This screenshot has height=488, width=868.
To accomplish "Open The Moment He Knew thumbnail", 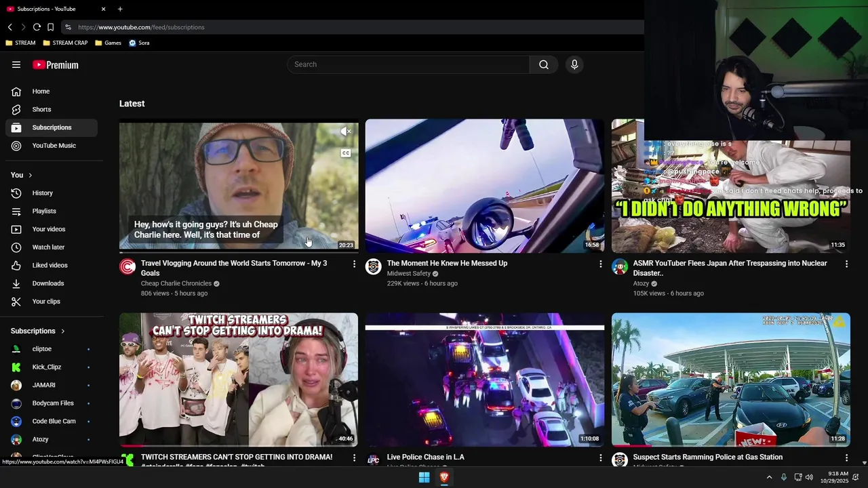I will [485, 186].
